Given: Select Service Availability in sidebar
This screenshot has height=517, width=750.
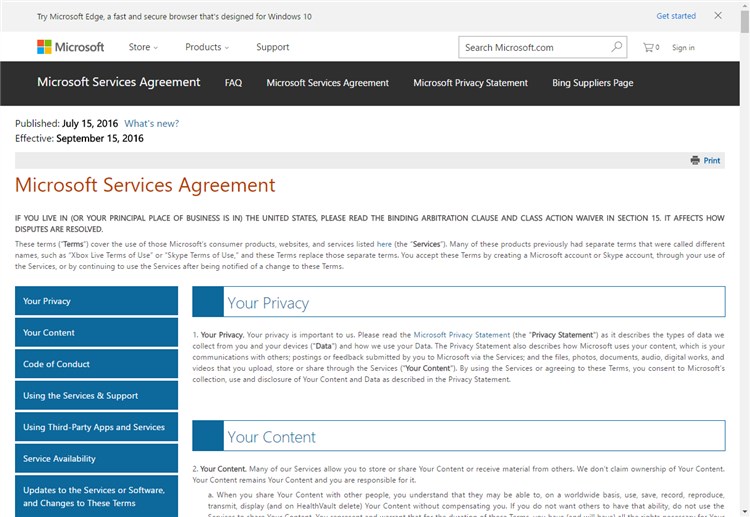Looking at the screenshot, I should [96, 459].
